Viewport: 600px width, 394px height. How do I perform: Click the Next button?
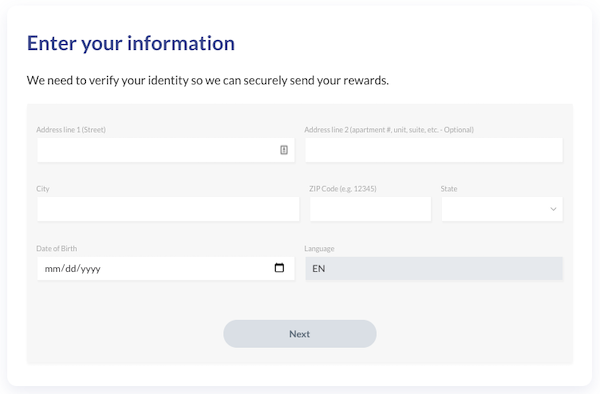300,334
